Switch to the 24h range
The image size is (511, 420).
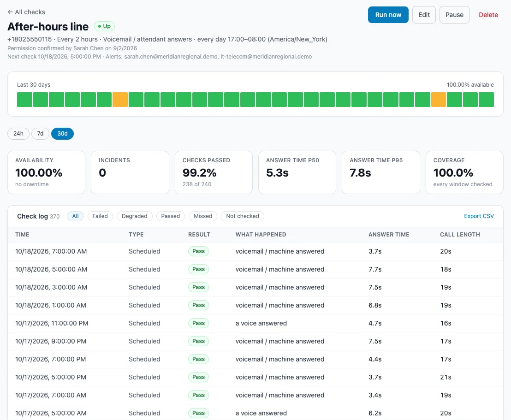[18, 134]
